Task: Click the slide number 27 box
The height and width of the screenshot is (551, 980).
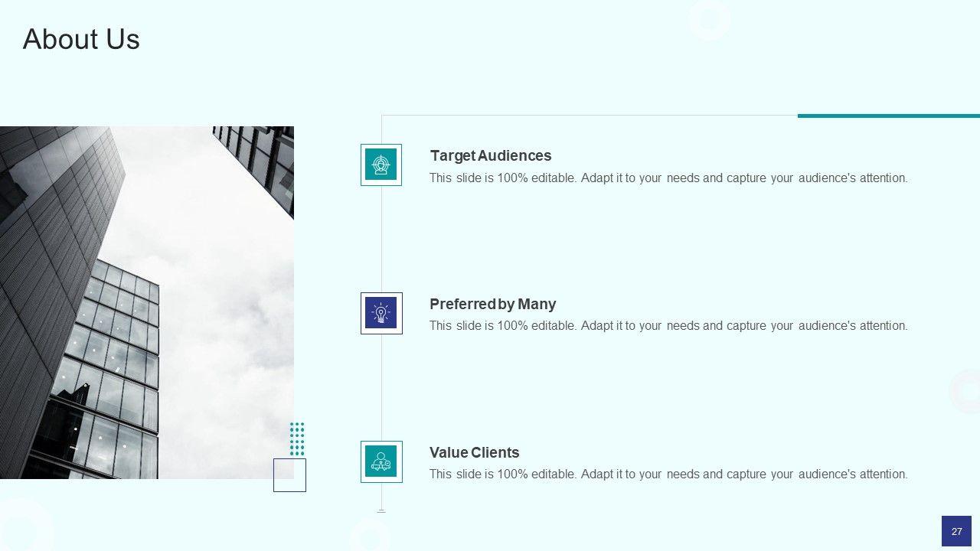Action: click(956, 531)
